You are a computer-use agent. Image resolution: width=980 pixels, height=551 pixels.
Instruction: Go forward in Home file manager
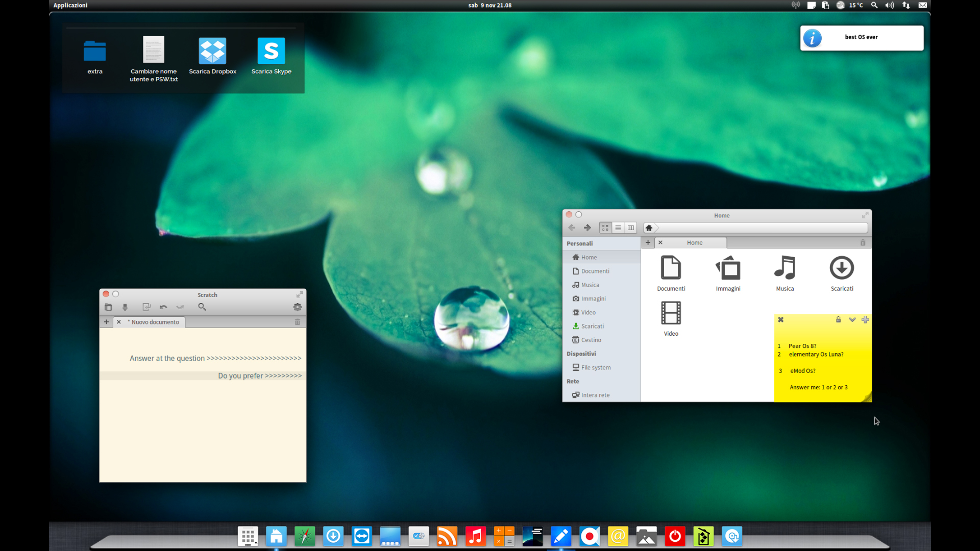pos(587,228)
